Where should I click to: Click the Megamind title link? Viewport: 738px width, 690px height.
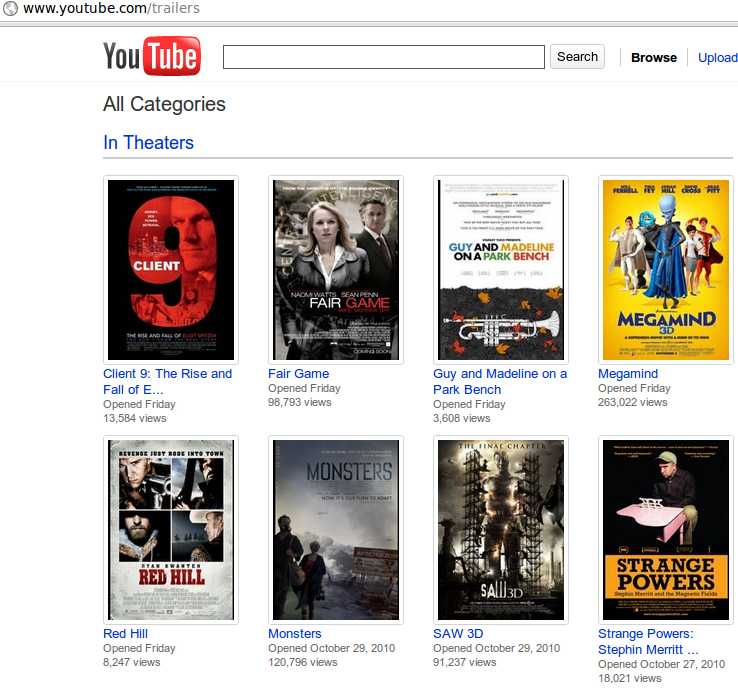(x=628, y=374)
